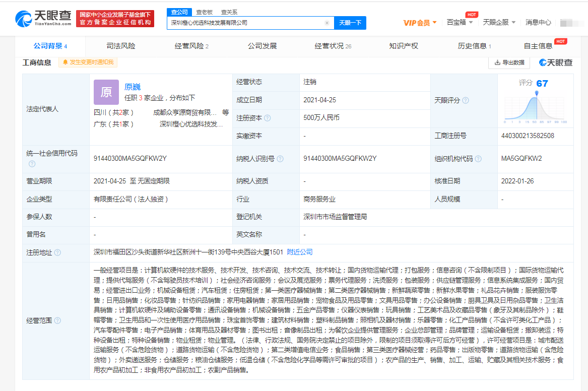The height and width of the screenshot is (391, 588).
Task: Click the company name search input field
Action: [x=245, y=23]
